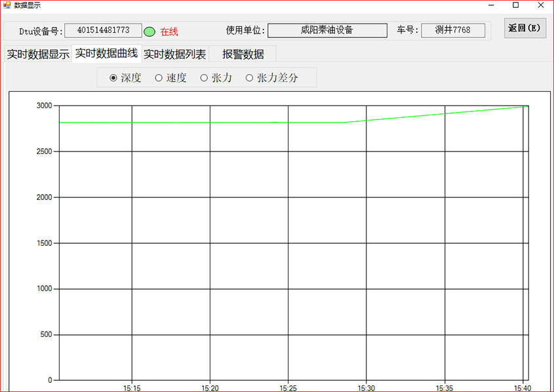
Task: Click the 在线 status text
Action: 169,31
